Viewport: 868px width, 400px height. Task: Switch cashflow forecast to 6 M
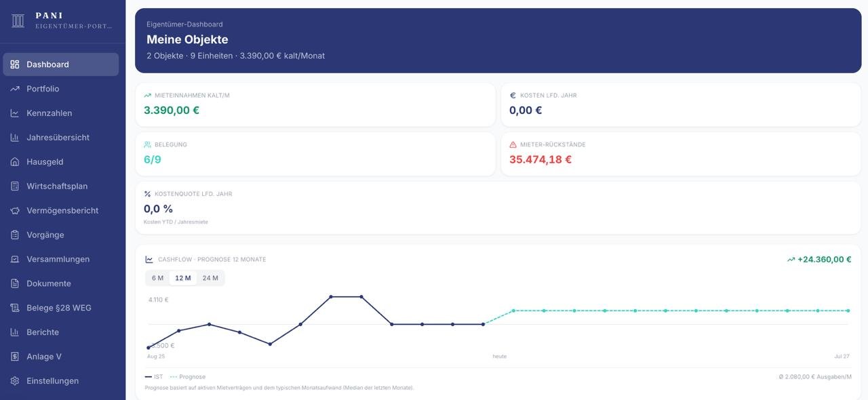point(157,278)
